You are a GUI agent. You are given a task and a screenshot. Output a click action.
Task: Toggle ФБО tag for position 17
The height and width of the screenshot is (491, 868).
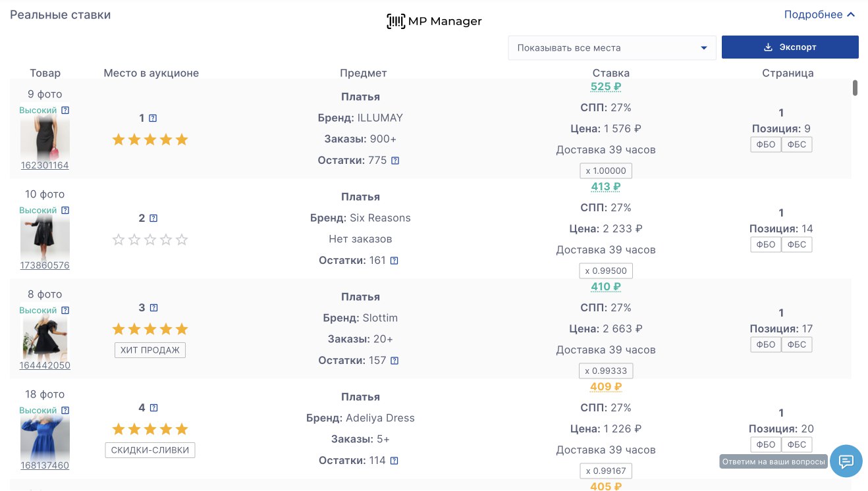coord(766,345)
